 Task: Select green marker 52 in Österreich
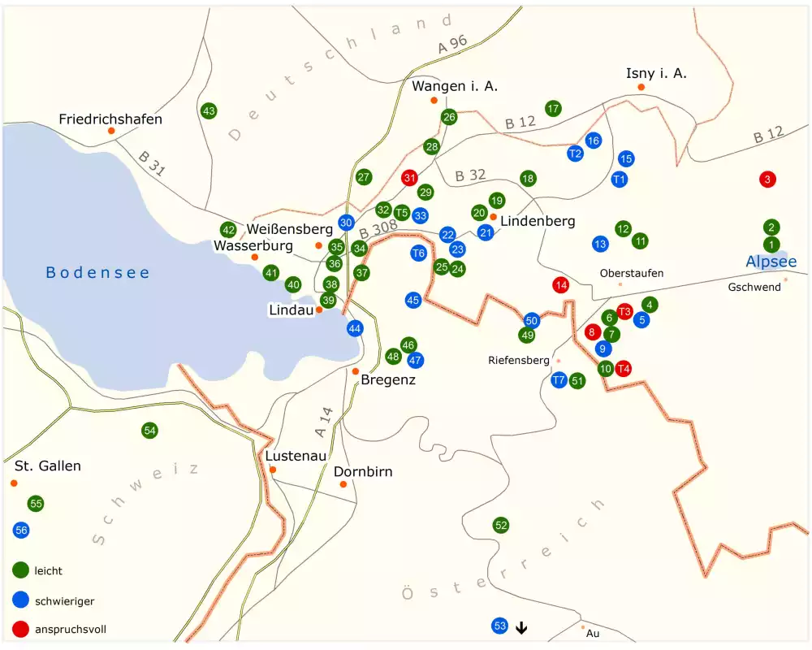pos(501,526)
